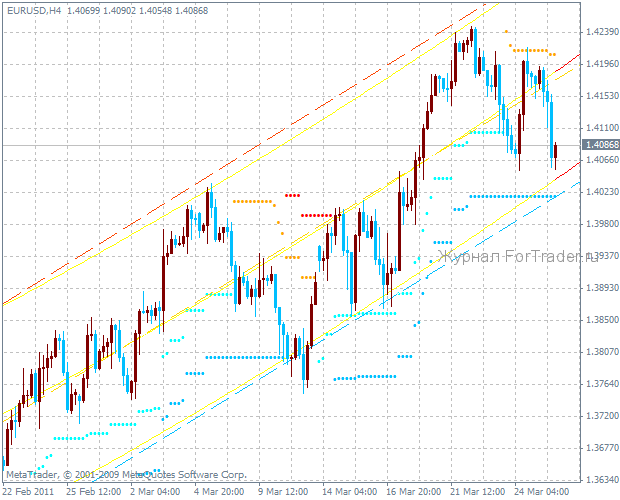Image resolution: width=620 pixels, height=500 pixels.
Task: Select the lower blue dashed channel line
Action: point(336,331)
